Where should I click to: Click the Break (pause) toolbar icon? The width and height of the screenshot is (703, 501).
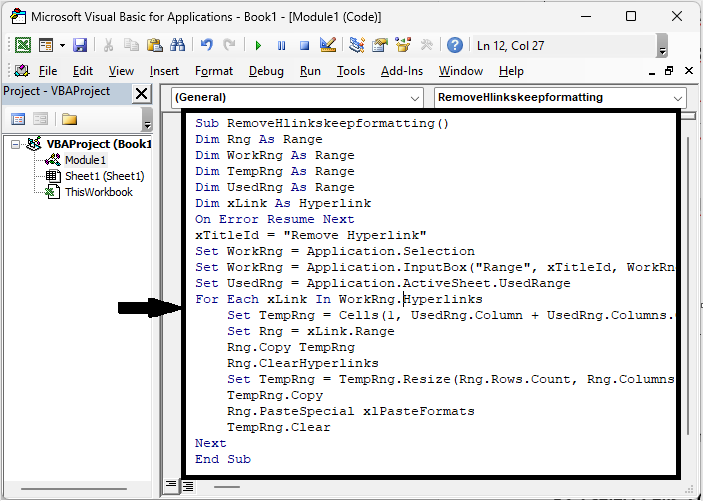tap(281, 45)
